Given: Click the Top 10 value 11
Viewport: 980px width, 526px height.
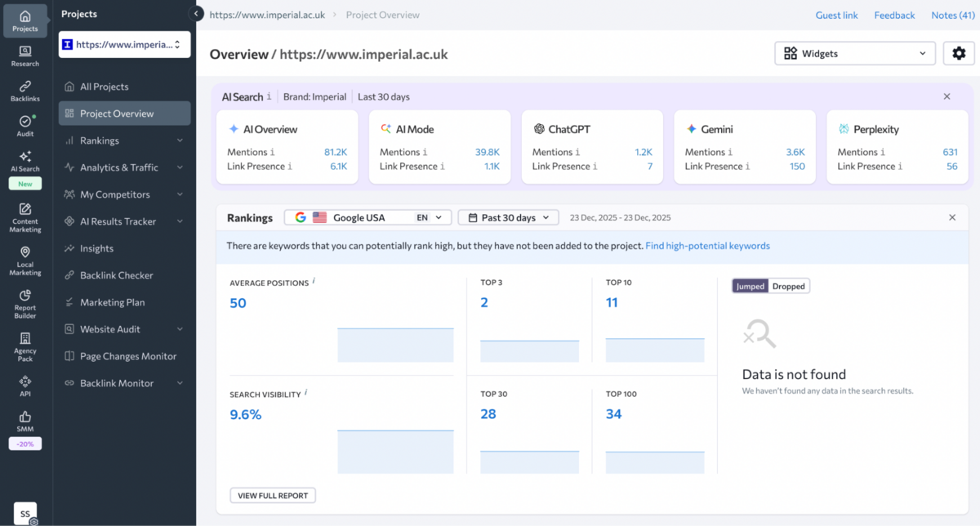Looking at the screenshot, I should coord(612,302).
